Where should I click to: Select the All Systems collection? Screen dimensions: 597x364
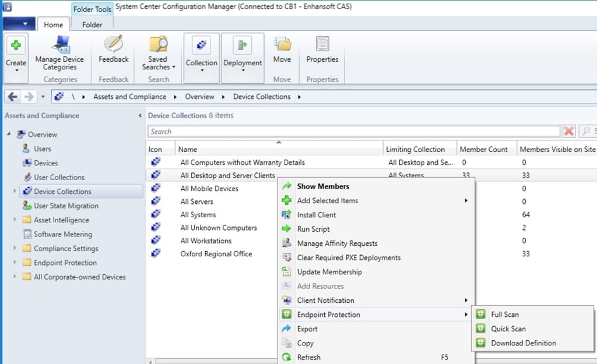pos(198,214)
